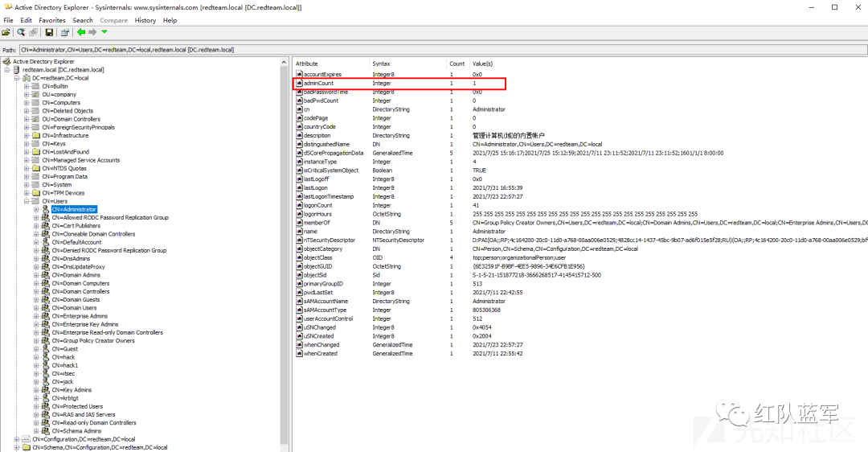Expand the OU=company node
Viewport: 868px width, 452px height.
pos(26,94)
